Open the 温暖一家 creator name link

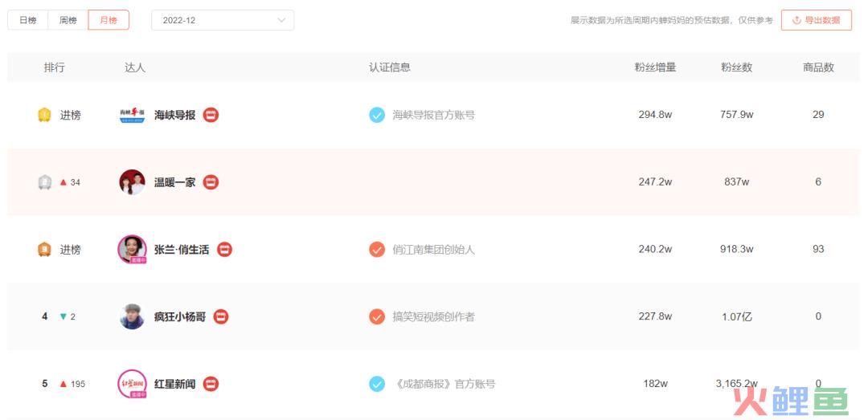coord(175,182)
